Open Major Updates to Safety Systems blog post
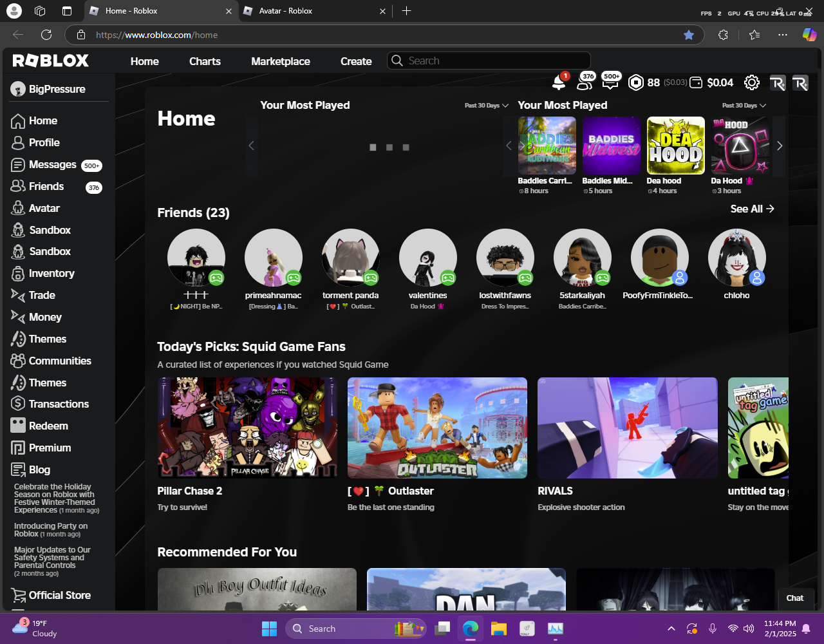The height and width of the screenshot is (644, 824). [53, 562]
